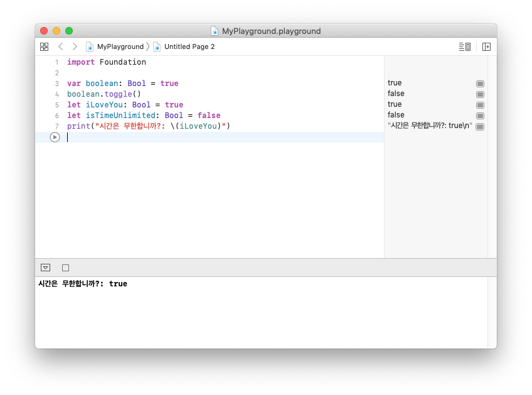Screen dimensions: 532x395
Task: Click the MyPlayground.playground window title
Action: coord(271,31)
